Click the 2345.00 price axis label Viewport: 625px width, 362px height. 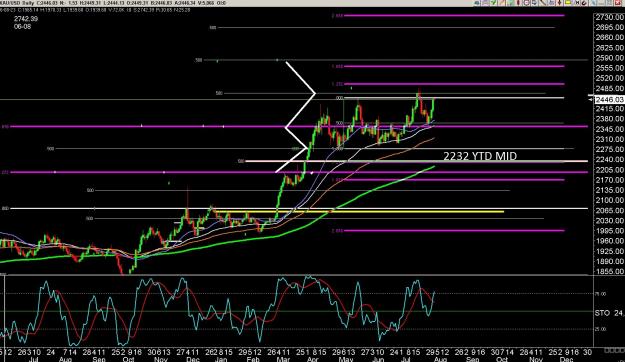(x=609, y=129)
